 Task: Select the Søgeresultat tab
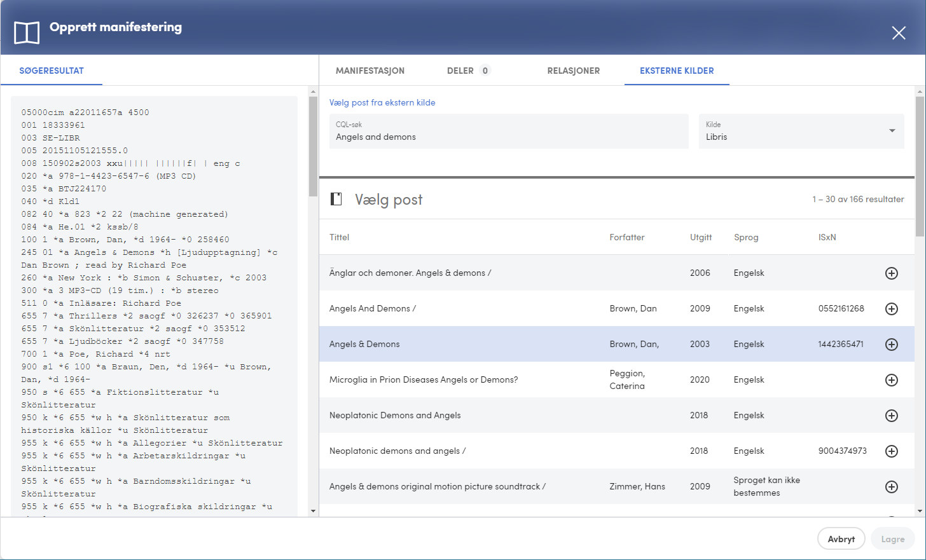[x=52, y=71]
